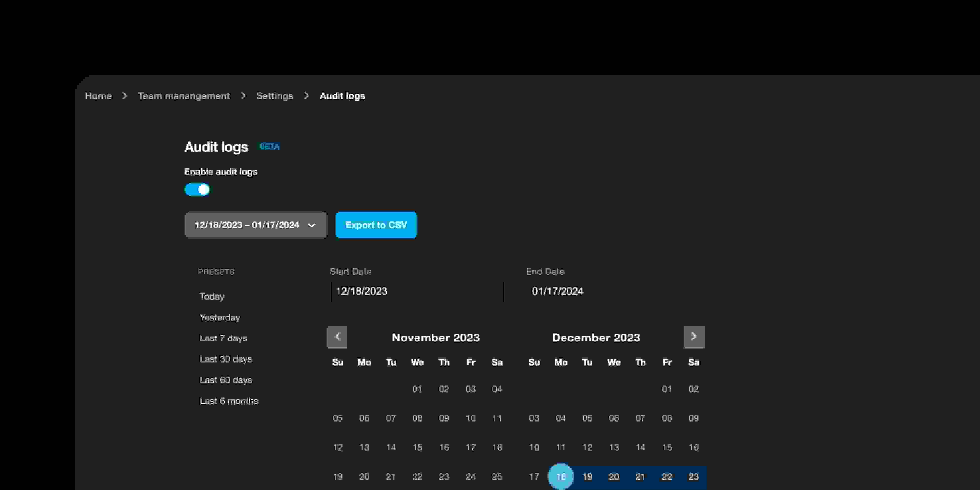This screenshot has height=490, width=980.
Task: Disable the Enable audit logs toggle
Action: coord(197,189)
